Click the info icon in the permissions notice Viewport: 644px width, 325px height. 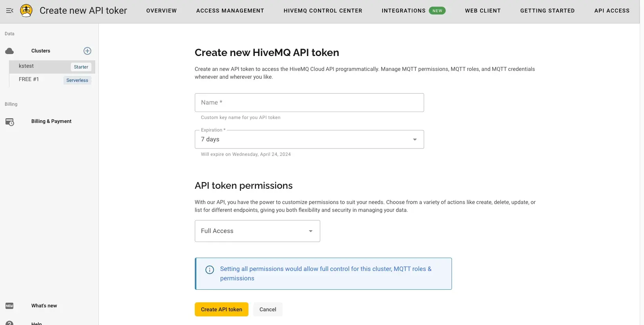[210, 270]
